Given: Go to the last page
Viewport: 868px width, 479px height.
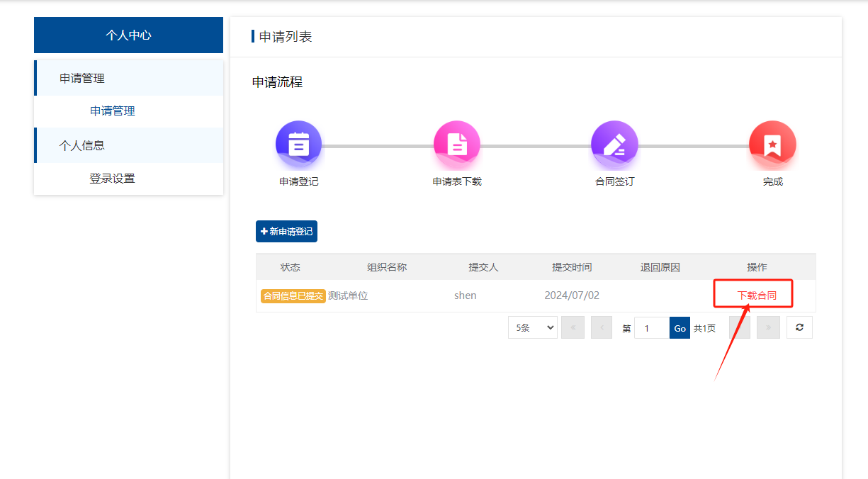Looking at the screenshot, I should pos(768,327).
